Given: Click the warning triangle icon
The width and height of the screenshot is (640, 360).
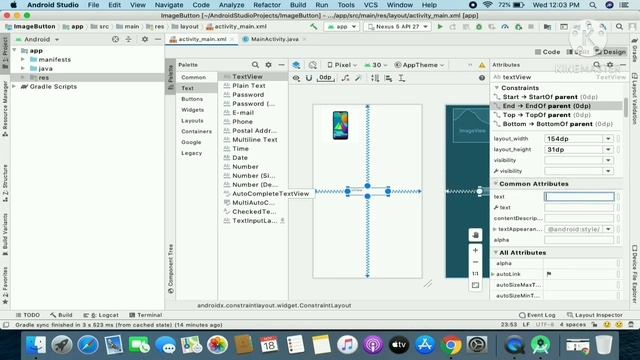Looking at the screenshot, I should pyautogui.click(x=482, y=65).
